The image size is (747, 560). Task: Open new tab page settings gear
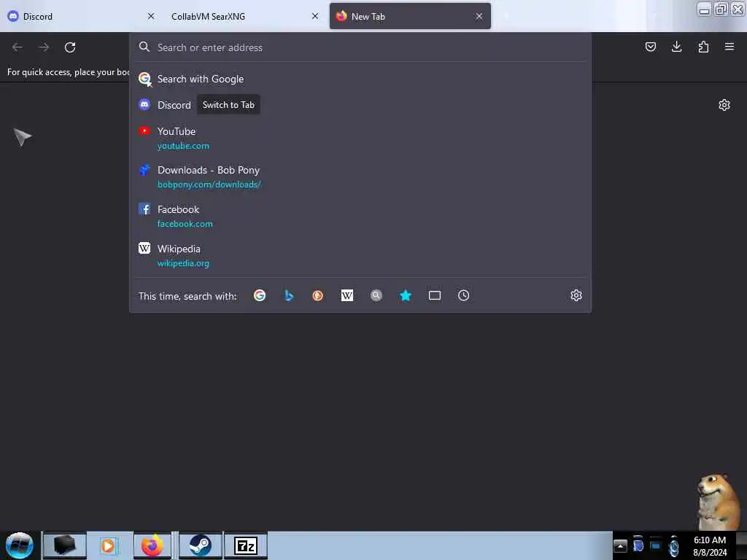pos(724,105)
